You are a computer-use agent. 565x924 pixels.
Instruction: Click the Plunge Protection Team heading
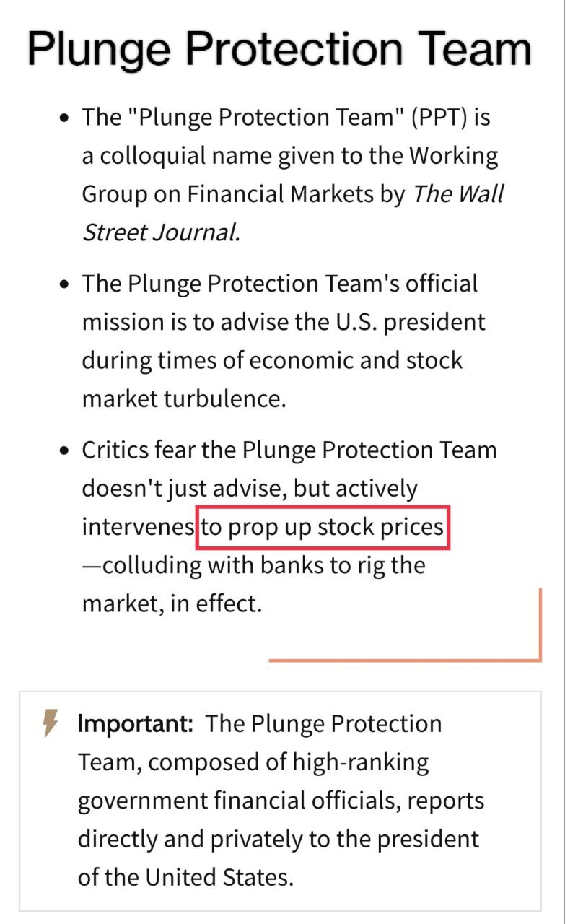tap(279, 49)
